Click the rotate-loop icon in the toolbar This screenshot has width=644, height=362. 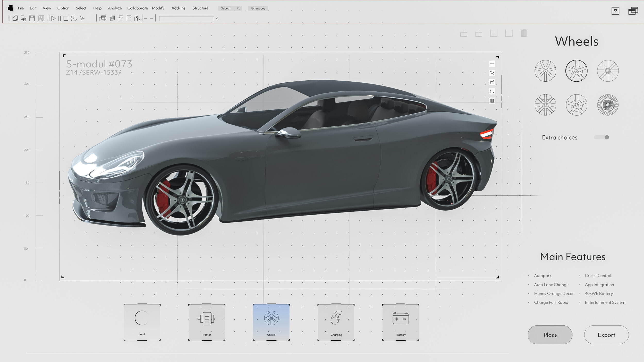click(74, 19)
